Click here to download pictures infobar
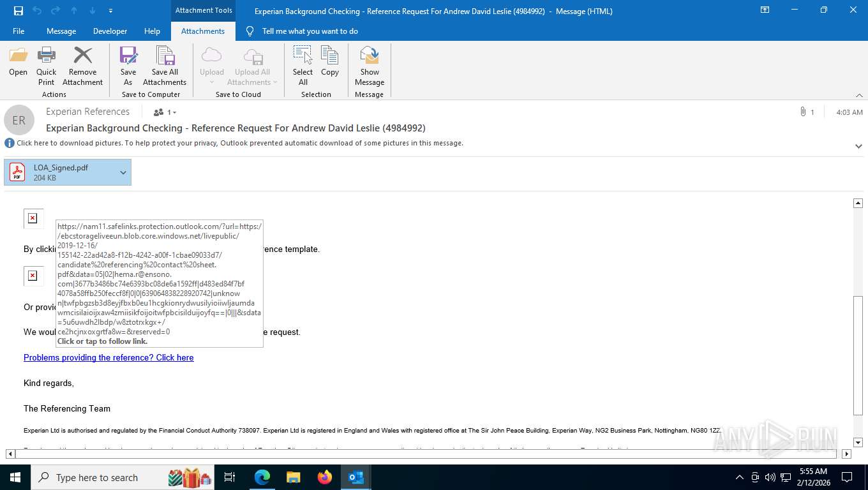868x490 pixels. (x=239, y=143)
